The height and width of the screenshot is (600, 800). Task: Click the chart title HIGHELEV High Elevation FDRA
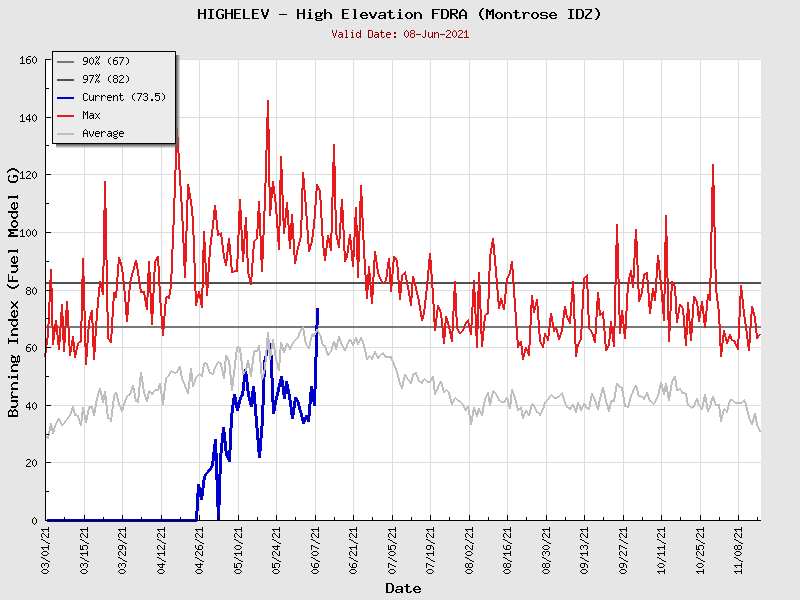pos(400,14)
